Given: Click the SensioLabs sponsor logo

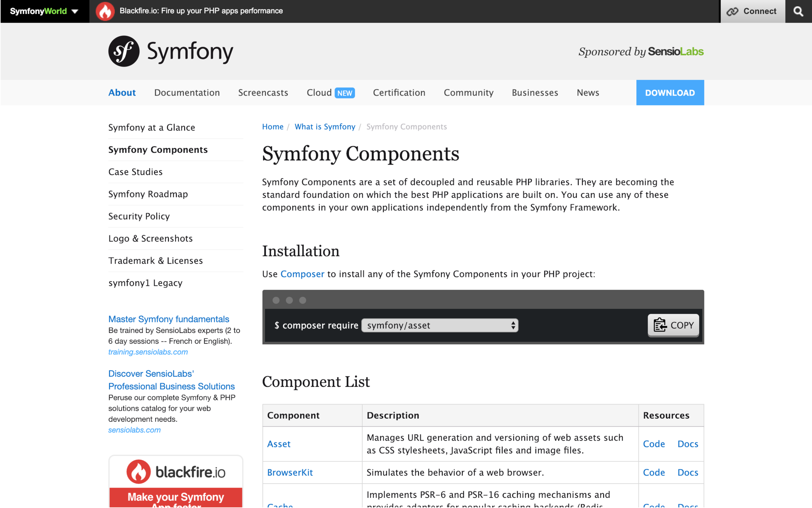Looking at the screenshot, I should pos(675,52).
